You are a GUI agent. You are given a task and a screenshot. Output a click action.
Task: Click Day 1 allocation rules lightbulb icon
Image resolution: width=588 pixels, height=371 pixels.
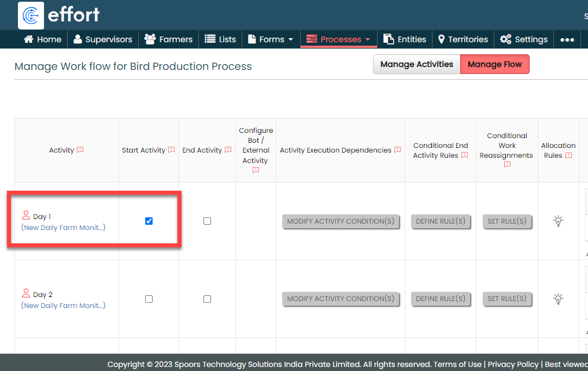tap(558, 221)
